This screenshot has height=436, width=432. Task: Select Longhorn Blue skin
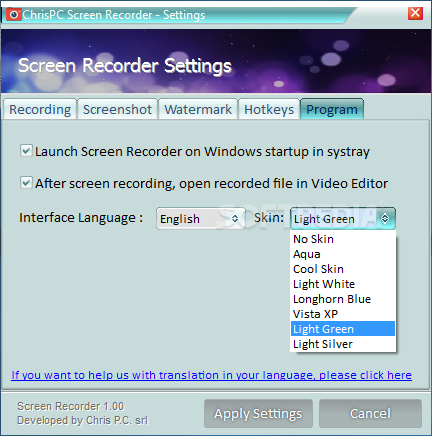pos(343,299)
